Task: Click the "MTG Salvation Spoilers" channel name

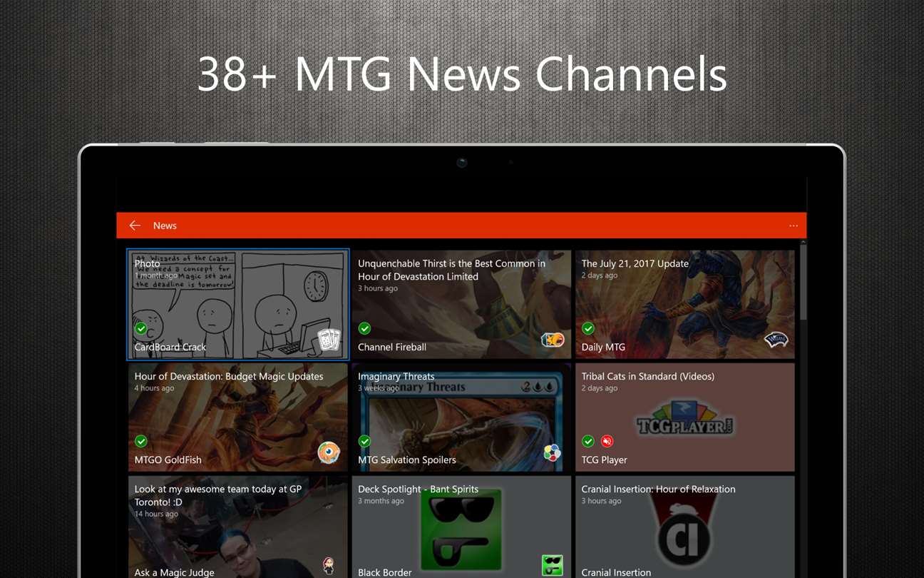Action: point(407,460)
